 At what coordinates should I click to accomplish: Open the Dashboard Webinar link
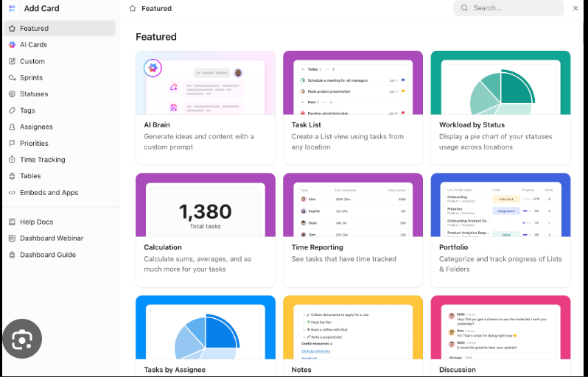point(60,239)
